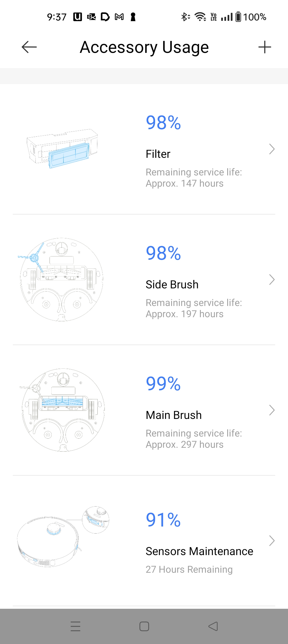
Task: Tap the Filter illustration image
Action: coord(62,149)
